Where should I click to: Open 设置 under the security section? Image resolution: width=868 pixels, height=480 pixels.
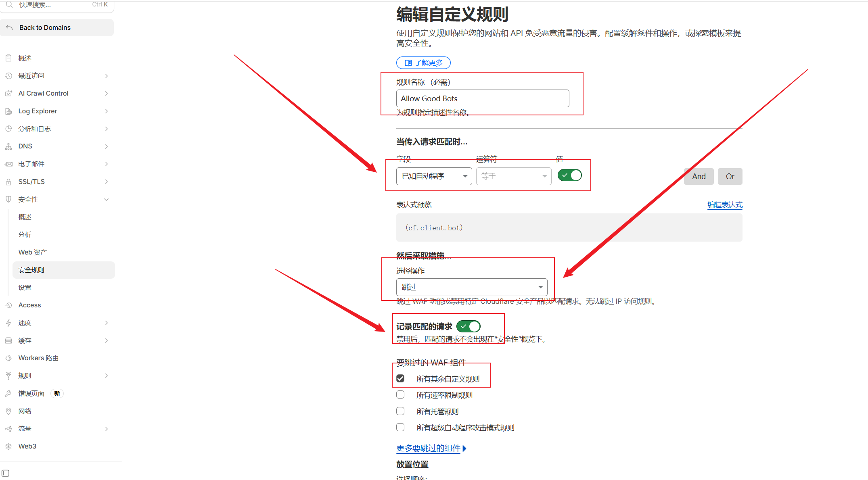click(25, 287)
